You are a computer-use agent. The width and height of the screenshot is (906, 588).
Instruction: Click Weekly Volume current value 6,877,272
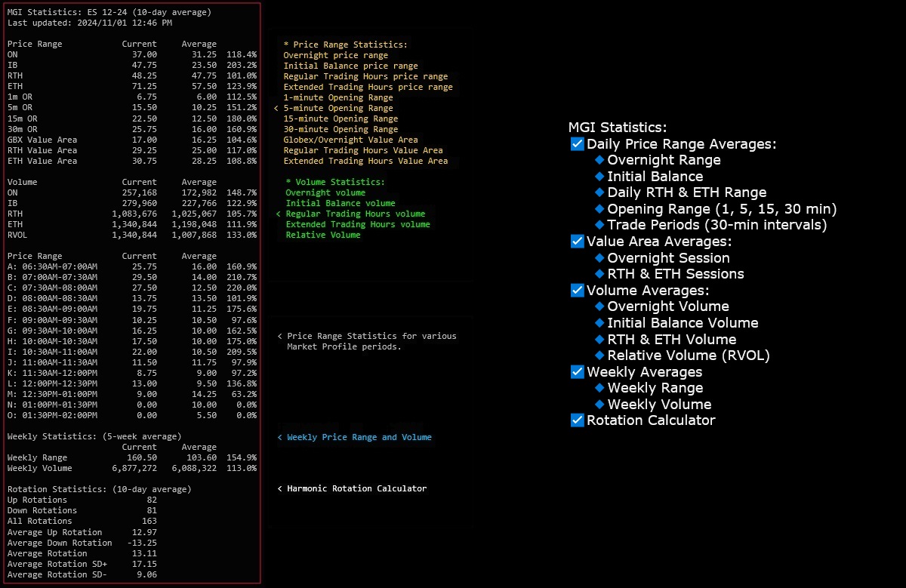134,468
